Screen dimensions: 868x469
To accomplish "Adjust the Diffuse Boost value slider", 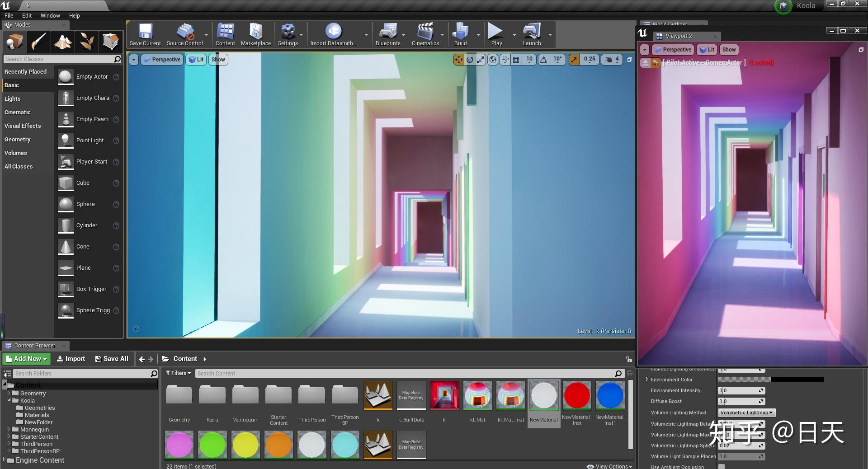I will 741,401.
